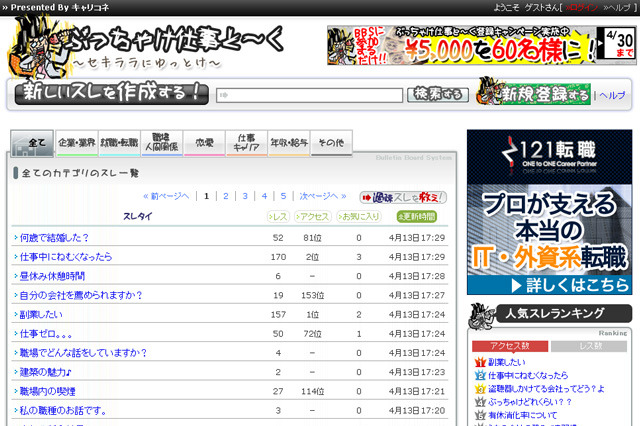Click the first-place crown icon in ranking
This screenshot has height=426, width=640.
pyautogui.click(x=480, y=362)
